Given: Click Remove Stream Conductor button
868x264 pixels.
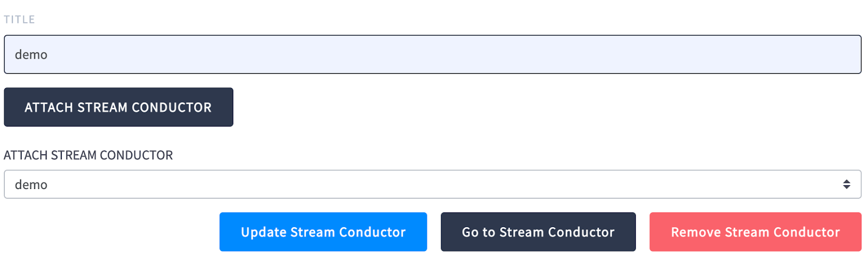Looking at the screenshot, I should point(755,232).
